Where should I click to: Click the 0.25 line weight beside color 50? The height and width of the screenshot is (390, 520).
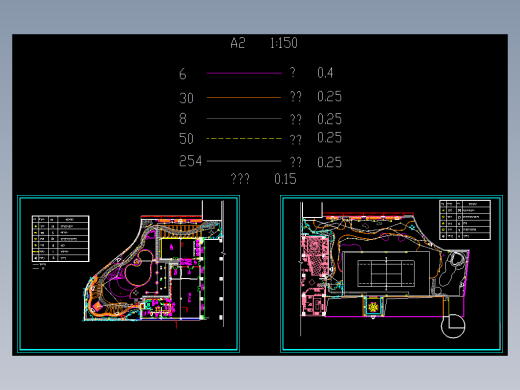(329, 138)
